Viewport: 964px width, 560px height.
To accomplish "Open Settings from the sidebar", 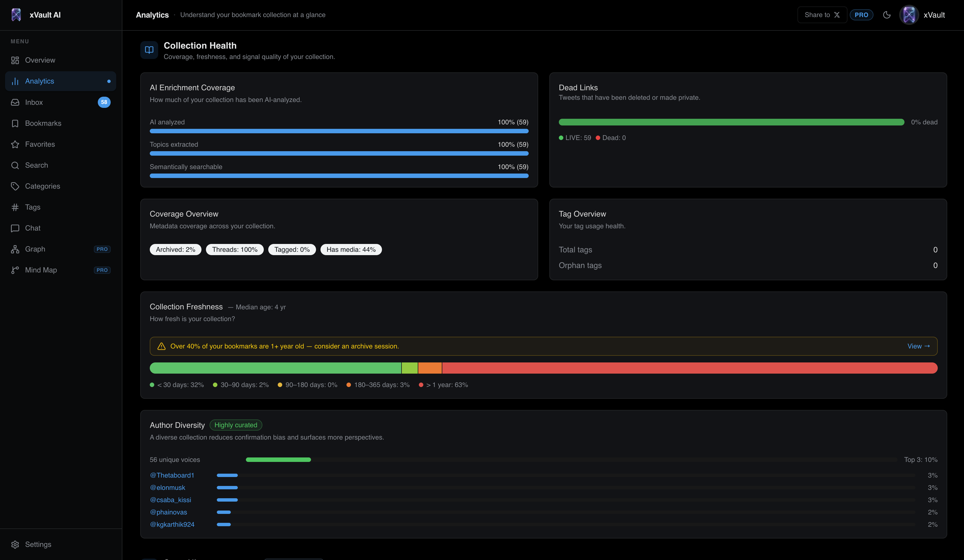I will click(x=38, y=544).
